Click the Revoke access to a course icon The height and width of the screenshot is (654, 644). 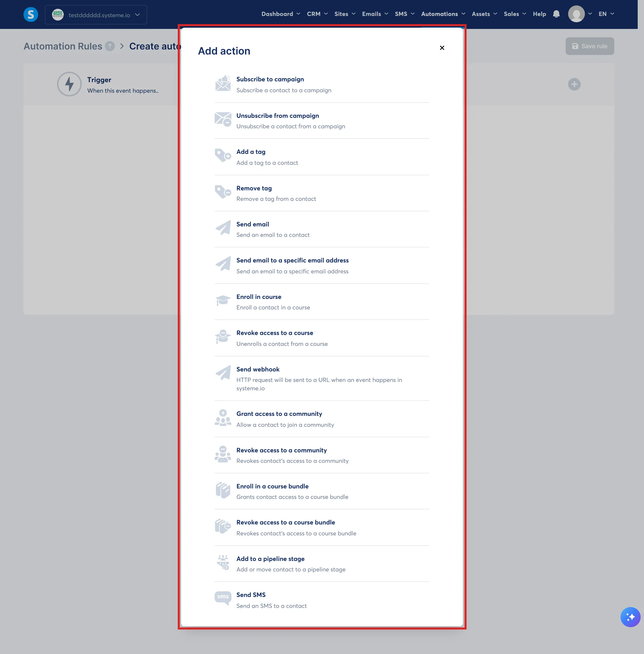pyautogui.click(x=223, y=337)
